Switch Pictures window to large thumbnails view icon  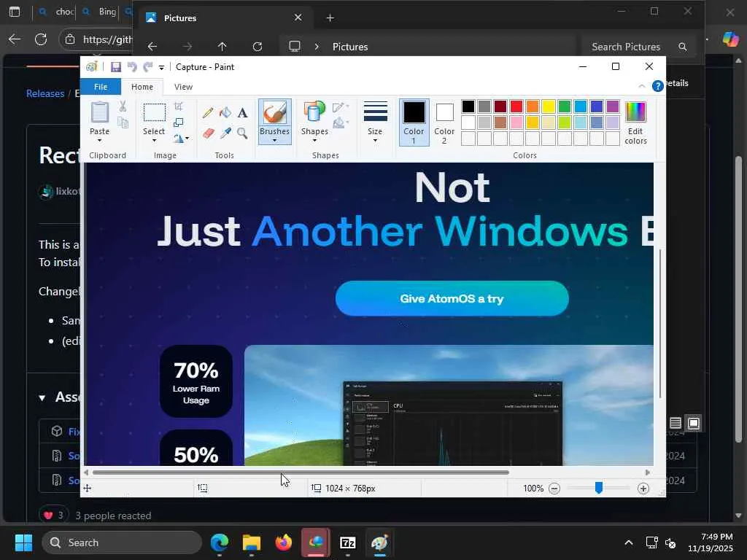click(x=694, y=423)
